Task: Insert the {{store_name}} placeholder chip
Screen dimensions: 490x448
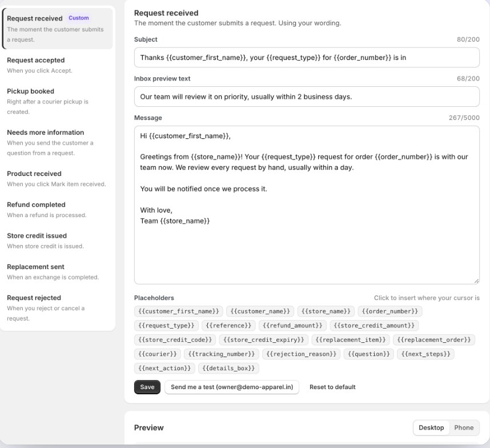Action: (x=326, y=311)
